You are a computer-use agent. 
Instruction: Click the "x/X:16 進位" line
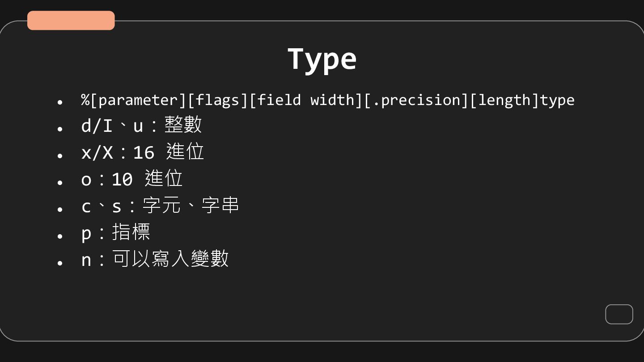(142, 152)
